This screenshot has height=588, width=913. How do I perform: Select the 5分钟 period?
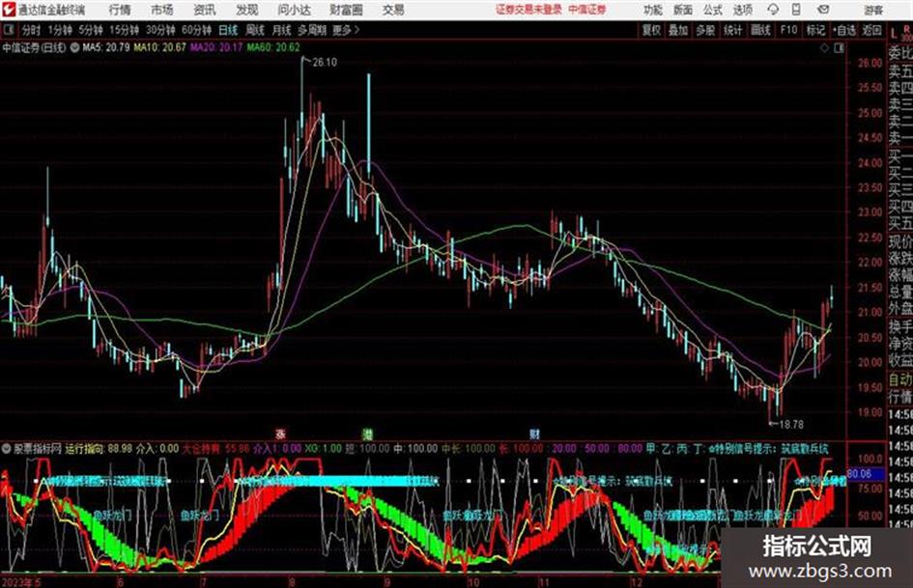click(90, 30)
